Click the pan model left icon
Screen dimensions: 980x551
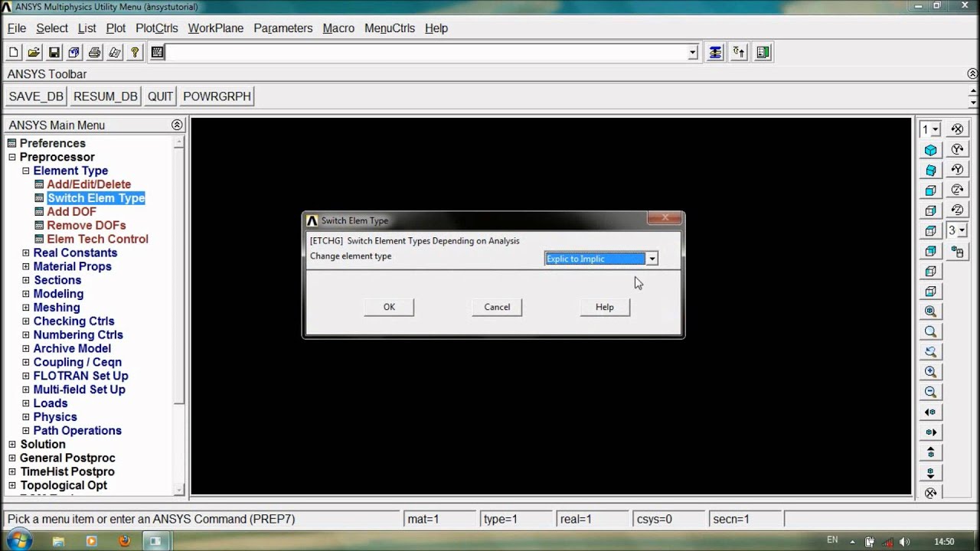pyautogui.click(x=930, y=412)
